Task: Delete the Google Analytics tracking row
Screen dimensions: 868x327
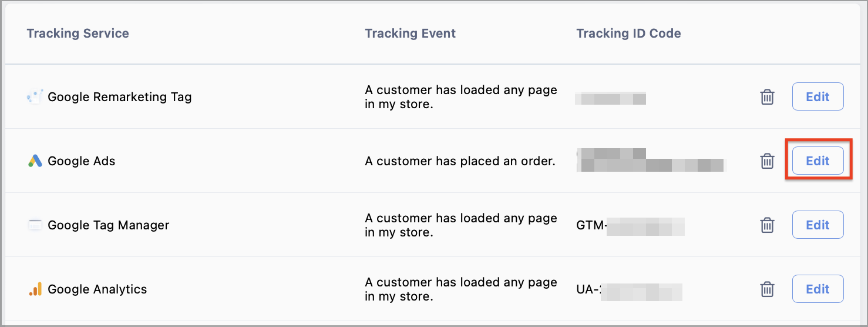Action: 767,289
